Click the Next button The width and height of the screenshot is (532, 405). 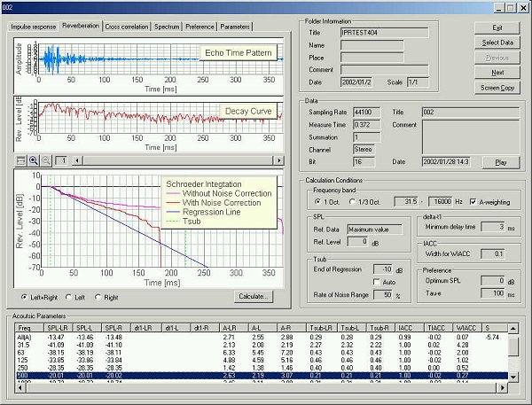[x=497, y=73]
